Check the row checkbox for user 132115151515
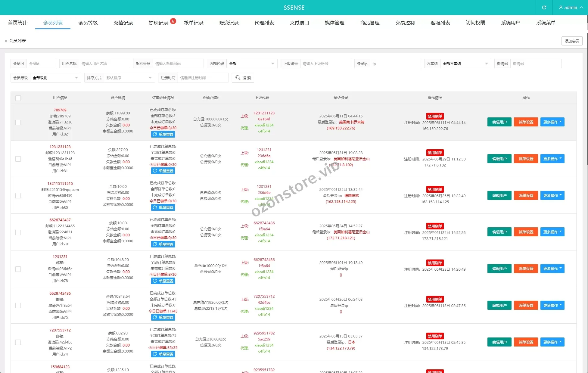This screenshot has height=373, width=588. (18, 196)
